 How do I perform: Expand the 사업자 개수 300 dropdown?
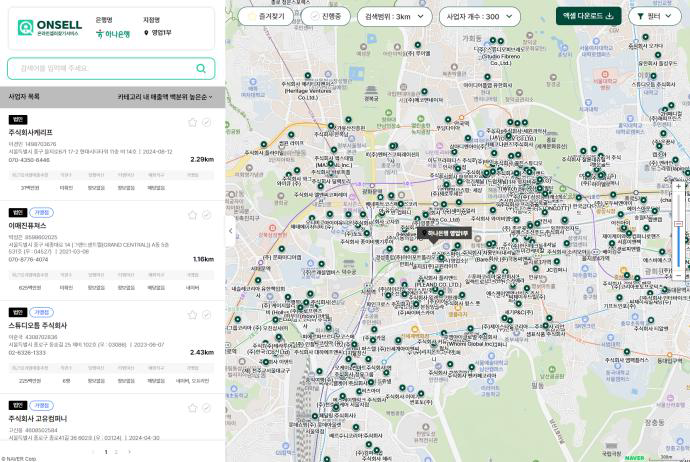tap(479, 17)
